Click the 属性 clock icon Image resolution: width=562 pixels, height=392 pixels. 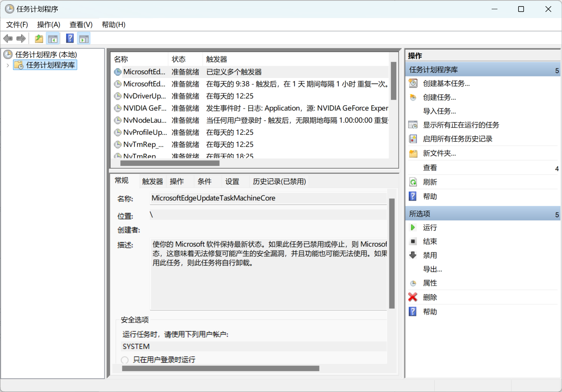413,283
